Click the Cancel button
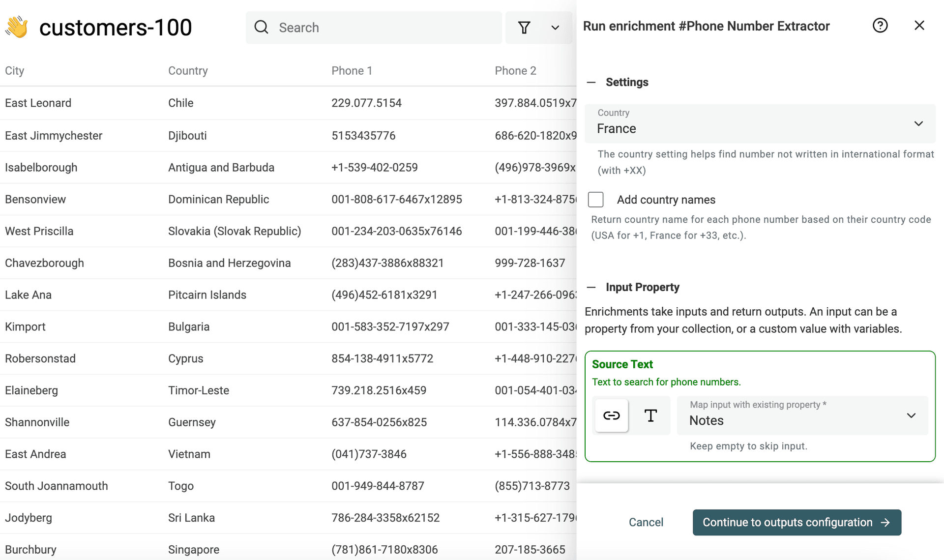Screen dimensions: 944x560 coord(646,522)
